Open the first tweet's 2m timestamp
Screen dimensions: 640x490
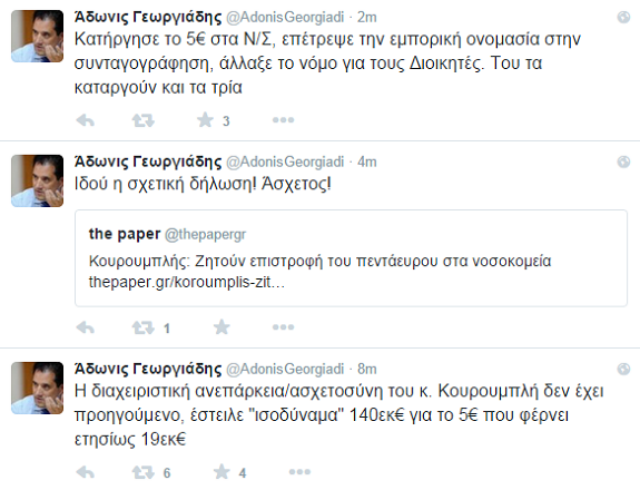pos(366,16)
